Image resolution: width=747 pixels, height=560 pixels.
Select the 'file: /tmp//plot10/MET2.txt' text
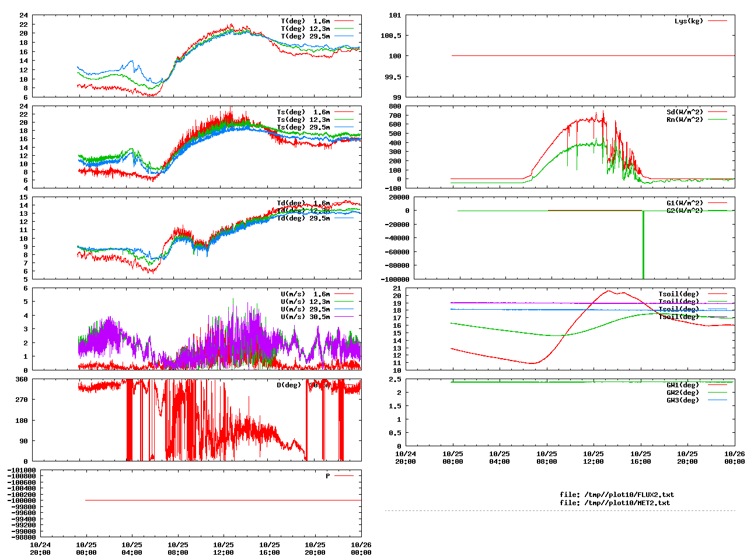click(615, 502)
